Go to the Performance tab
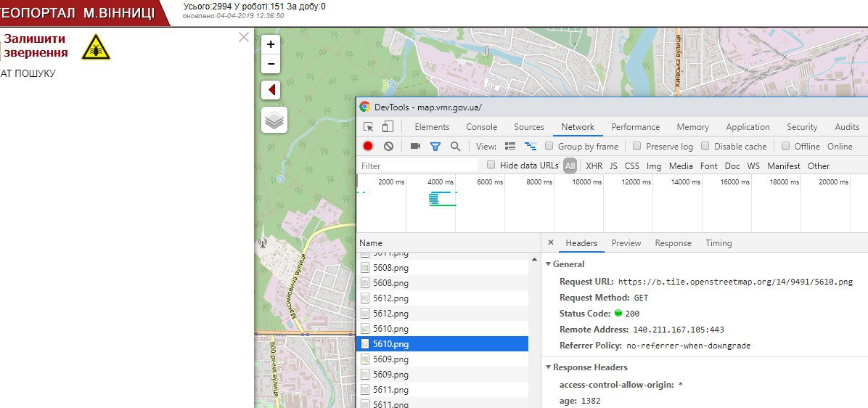The width and height of the screenshot is (868, 408). [x=636, y=127]
